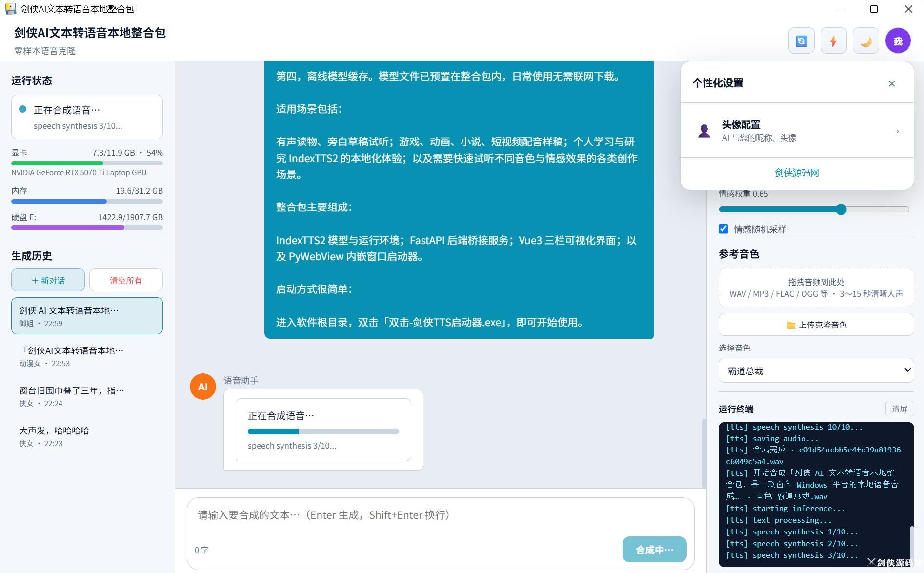Select history item 剑侠 AI 文本转语音本地 御姐
The width and height of the screenshot is (924, 573).
87,316
